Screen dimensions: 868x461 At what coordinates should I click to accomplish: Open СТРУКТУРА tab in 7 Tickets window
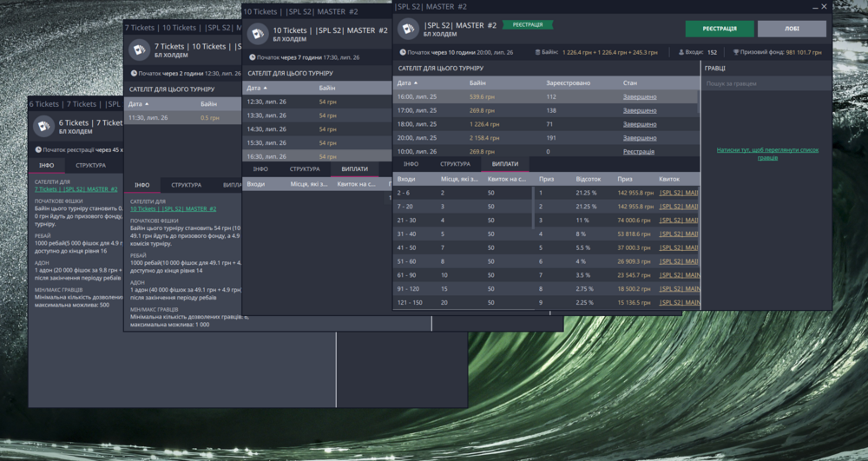point(186,185)
